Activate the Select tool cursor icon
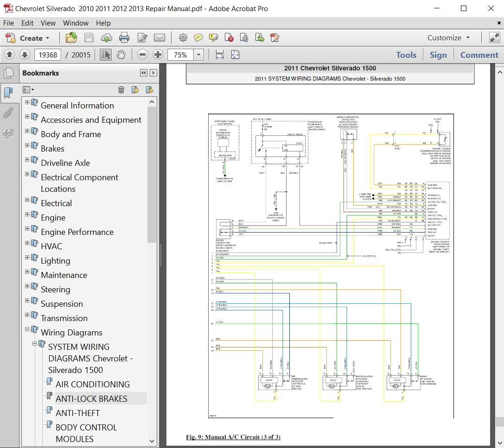The width and height of the screenshot is (504, 448). [105, 55]
